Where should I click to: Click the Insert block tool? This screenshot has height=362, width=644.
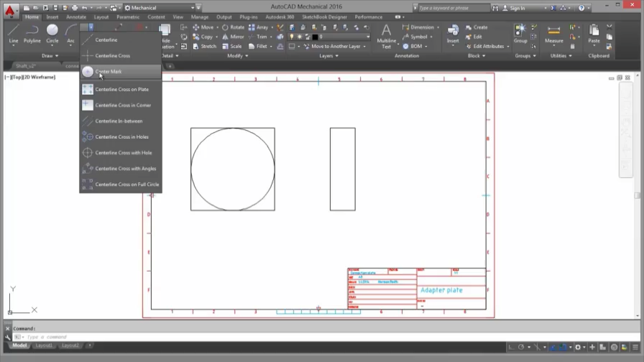tap(453, 34)
